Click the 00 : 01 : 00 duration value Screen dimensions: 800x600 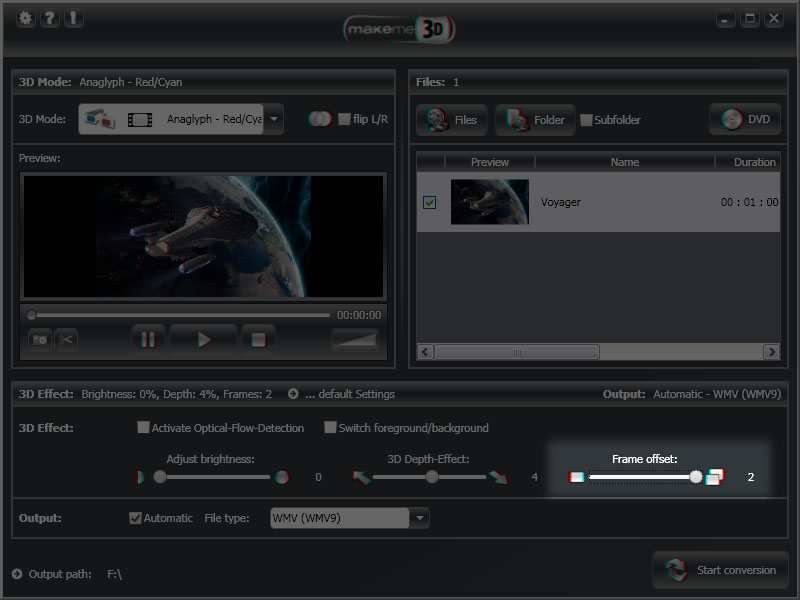tap(749, 203)
